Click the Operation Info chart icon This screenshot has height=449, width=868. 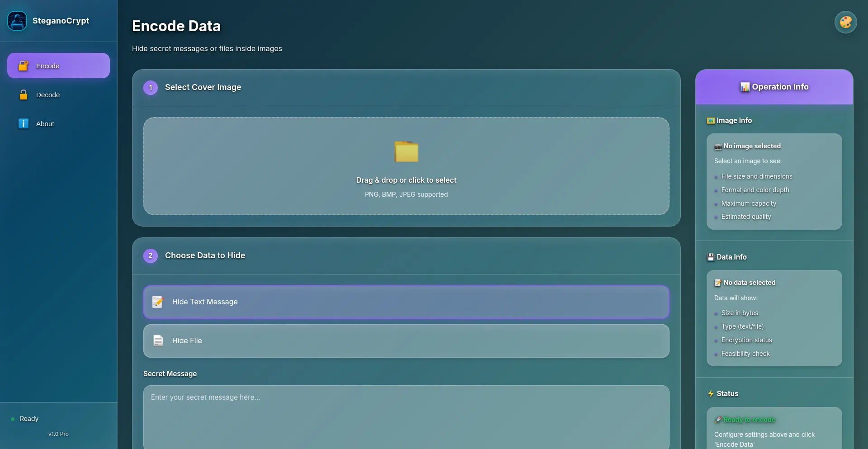point(745,87)
